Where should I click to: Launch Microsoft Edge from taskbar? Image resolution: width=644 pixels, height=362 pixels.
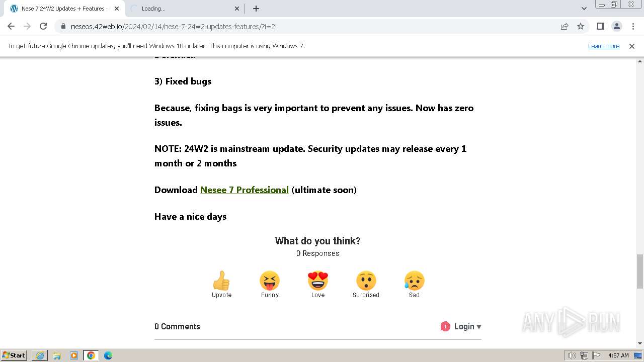108,355
